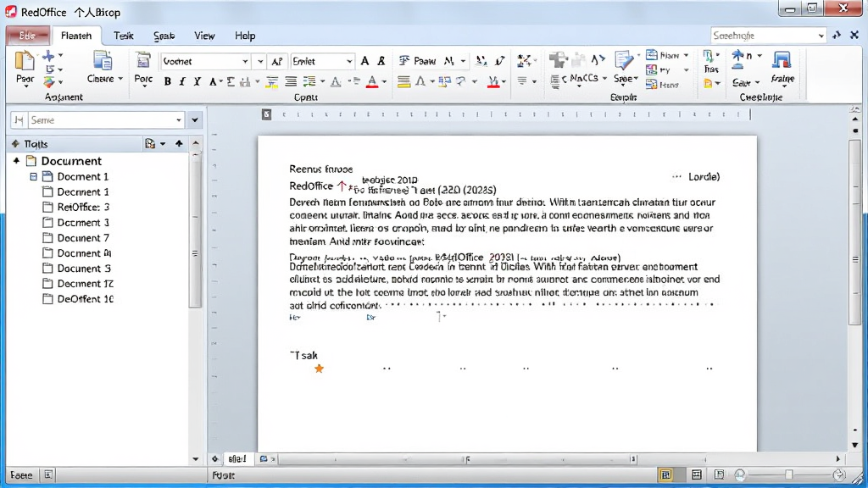Click the Fiam item in ribbon
Viewport: 868px width, 488px height.
[x=663, y=55]
